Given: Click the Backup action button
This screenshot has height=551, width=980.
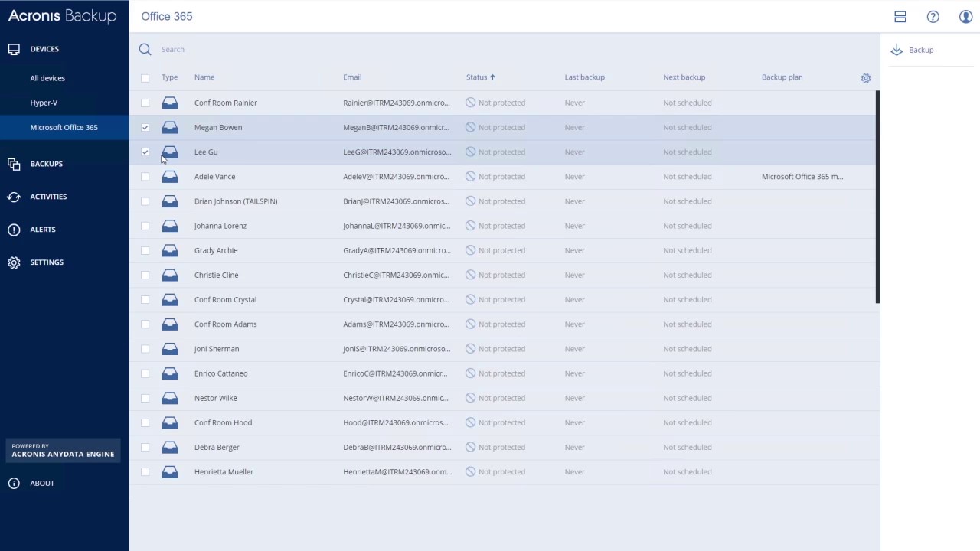Looking at the screenshot, I should coord(913,50).
